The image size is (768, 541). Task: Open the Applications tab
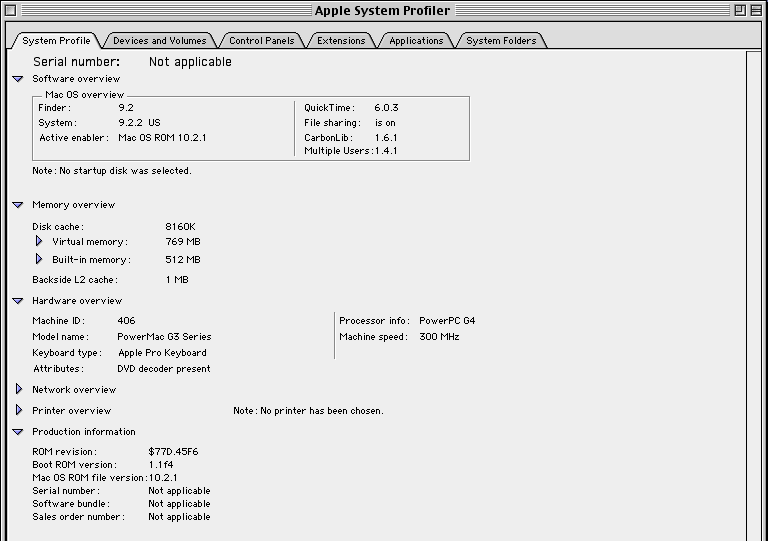416,41
